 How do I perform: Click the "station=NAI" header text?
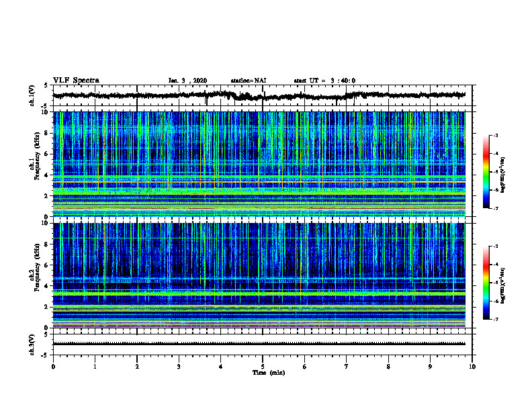(x=249, y=81)
